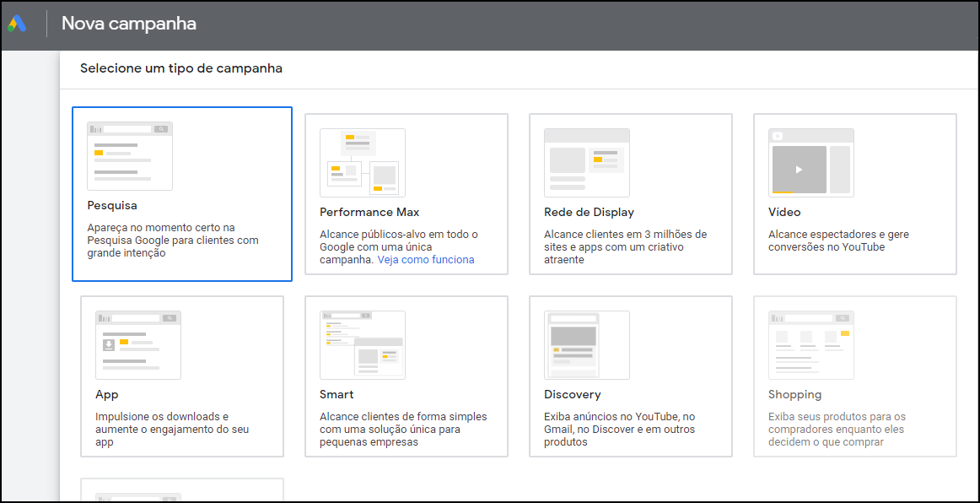Click the Rede de Display layout illustration
Viewport: 980px width, 503px height.
click(x=587, y=163)
